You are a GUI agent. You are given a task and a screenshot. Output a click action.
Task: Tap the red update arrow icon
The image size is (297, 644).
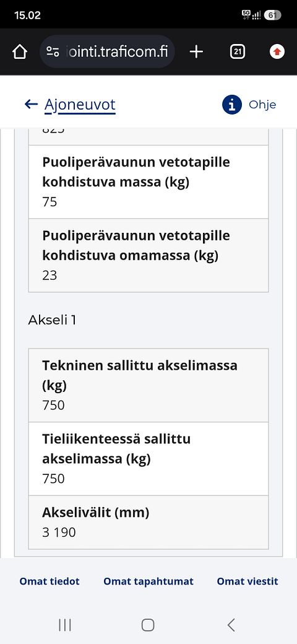point(277,52)
